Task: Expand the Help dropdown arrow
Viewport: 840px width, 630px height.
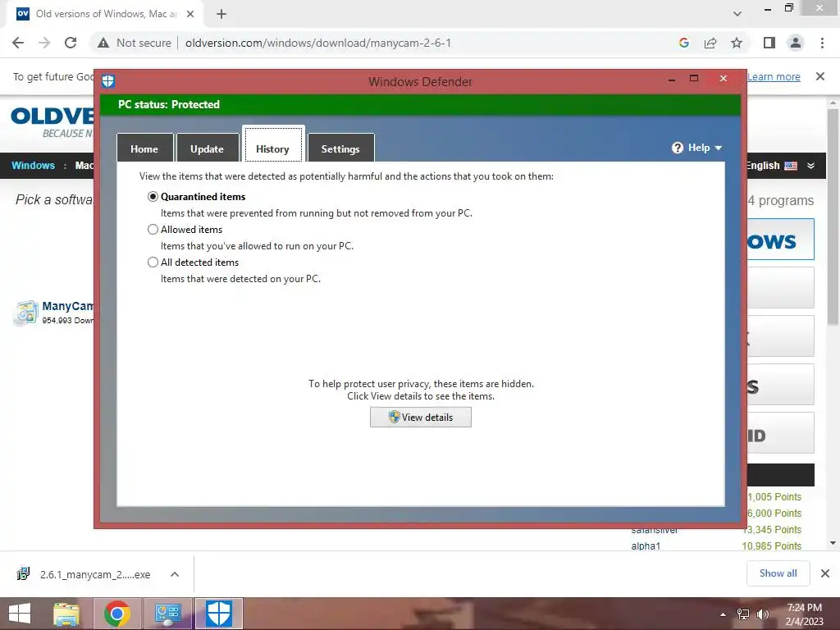Action: point(719,148)
